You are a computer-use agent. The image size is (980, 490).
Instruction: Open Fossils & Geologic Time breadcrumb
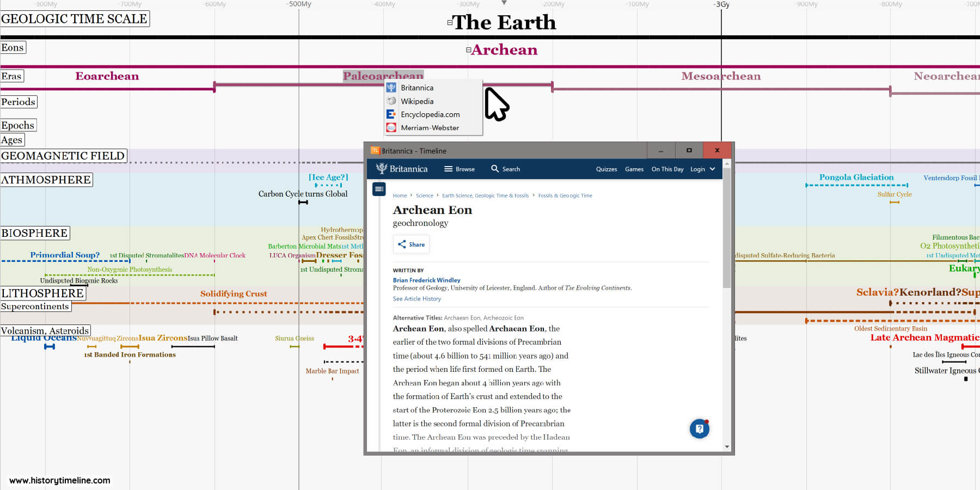click(x=565, y=195)
